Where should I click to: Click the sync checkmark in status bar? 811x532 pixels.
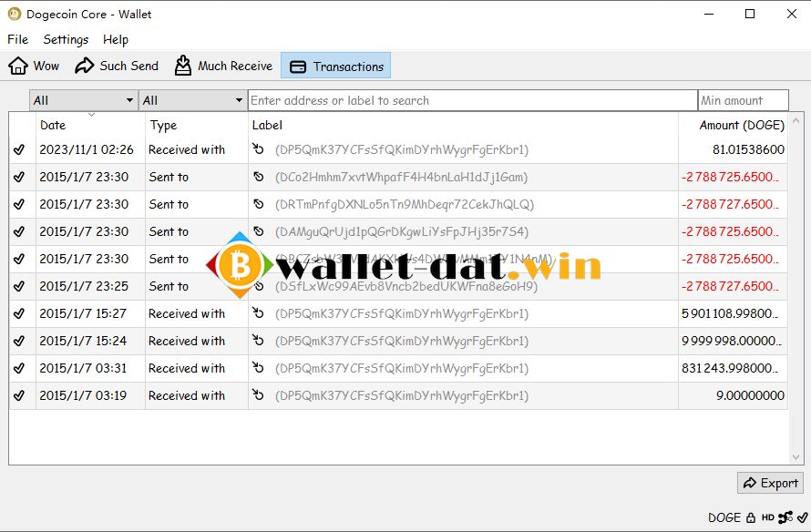pyautogui.click(x=802, y=517)
